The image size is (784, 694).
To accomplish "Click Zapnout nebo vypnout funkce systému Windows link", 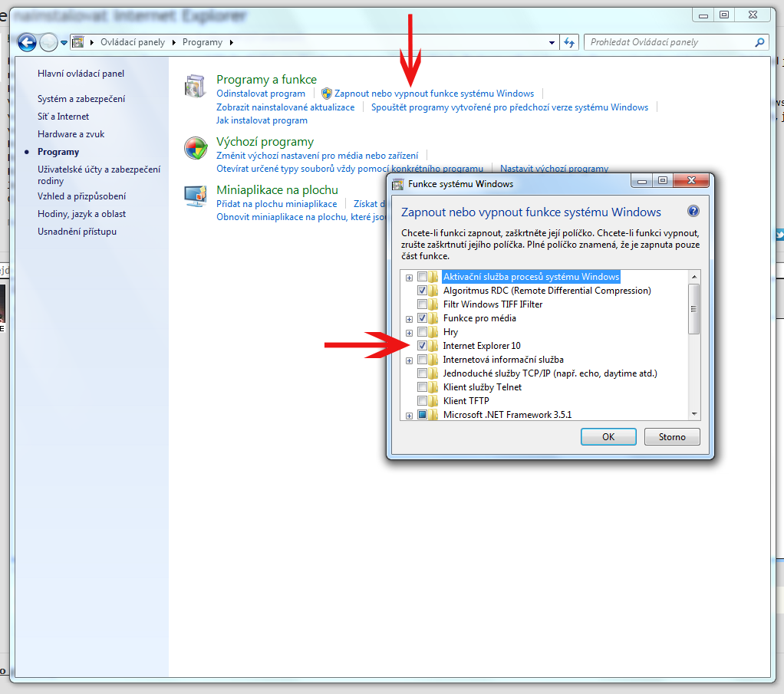I will pyautogui.click(x=434, y=94).
